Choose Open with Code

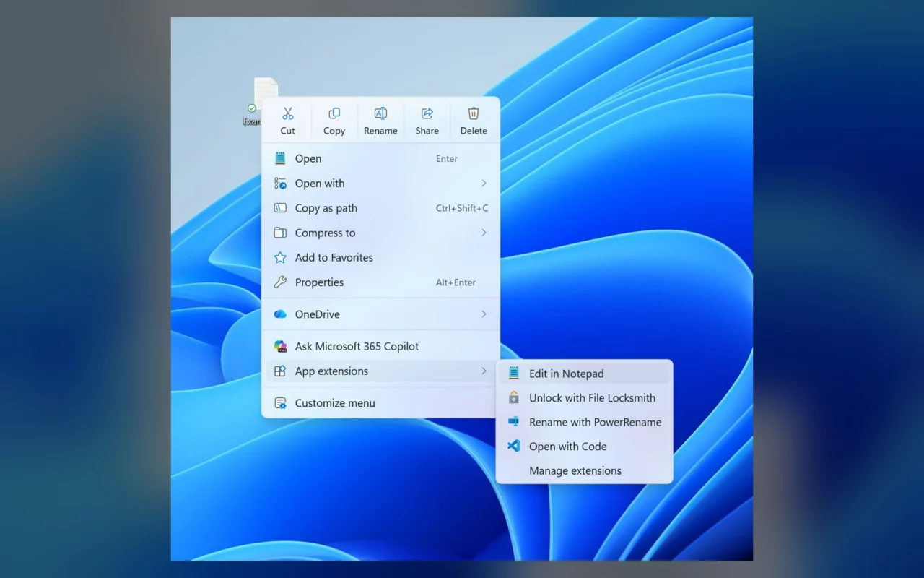[584, 447]
